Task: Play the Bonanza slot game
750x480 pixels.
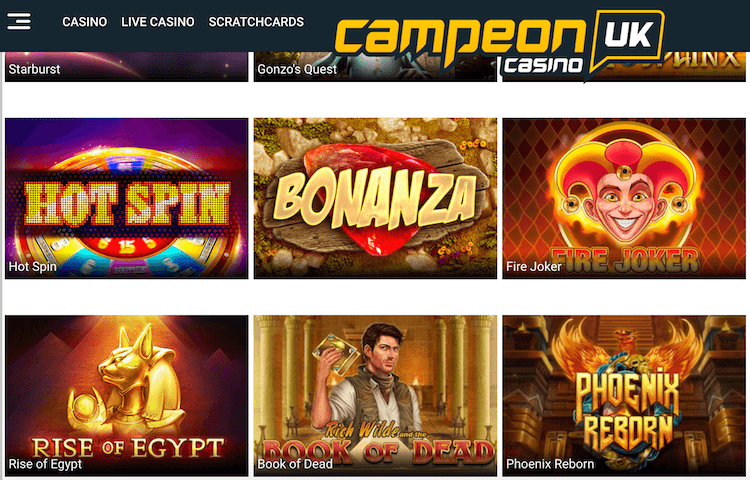Action: click(375, 198)
